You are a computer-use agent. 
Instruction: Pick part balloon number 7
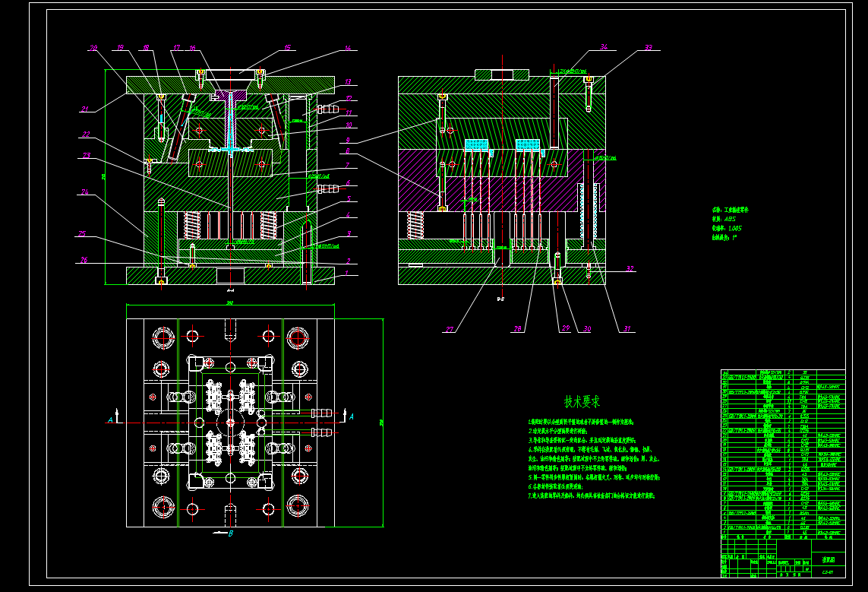click(x=347, y=165)
